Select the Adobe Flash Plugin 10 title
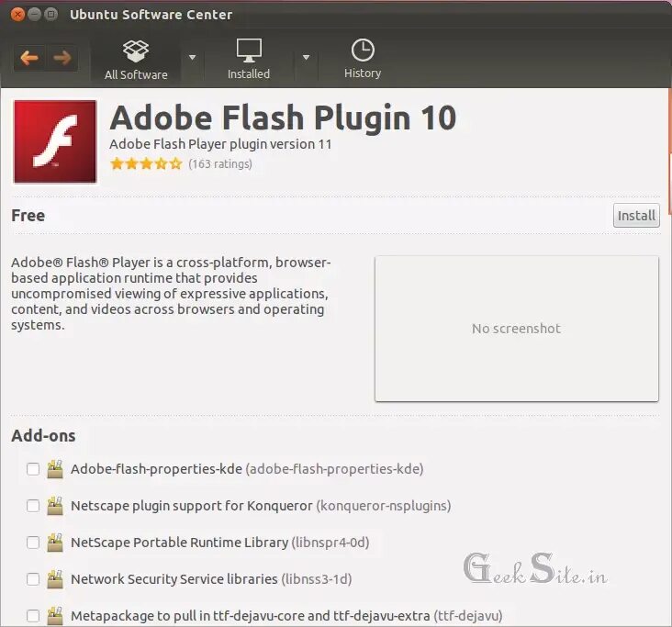This screenshot has width=672, height=627. pos(283,118)
